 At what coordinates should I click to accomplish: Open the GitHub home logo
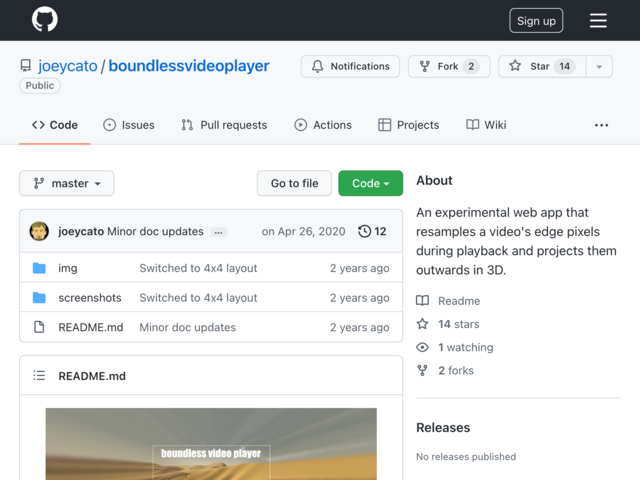coord(44,19)
